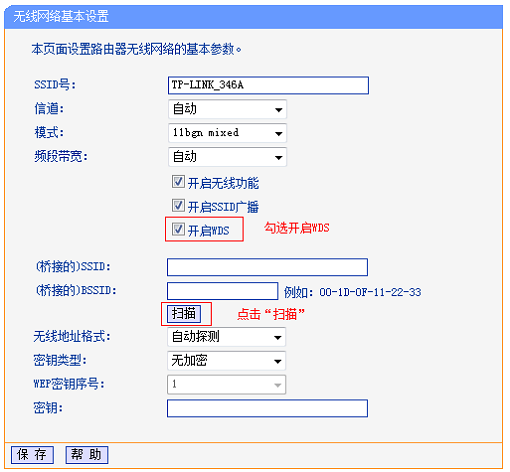Click the 本页面设置路由器无线网络的基本参数 description

pos(136,49)
